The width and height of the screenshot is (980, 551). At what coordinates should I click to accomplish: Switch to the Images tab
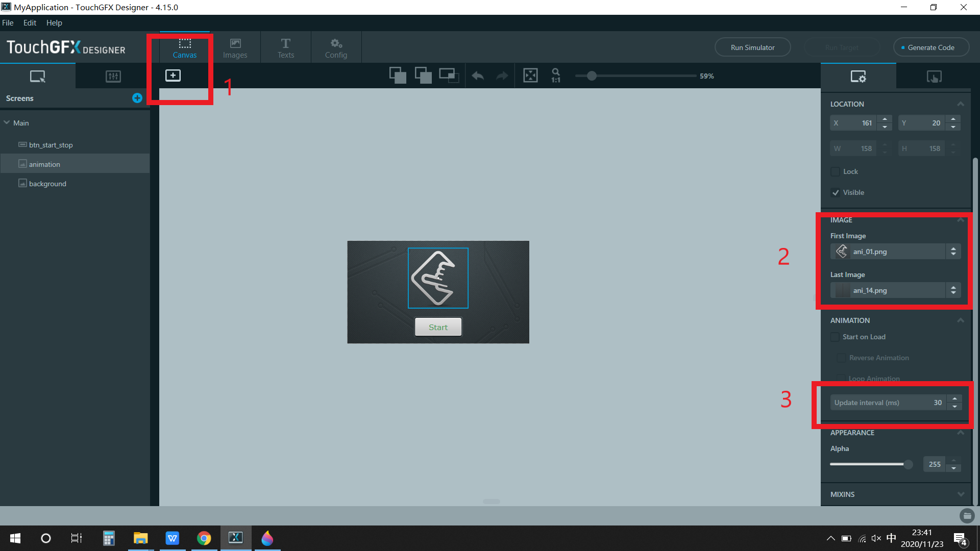click(235, 48)
